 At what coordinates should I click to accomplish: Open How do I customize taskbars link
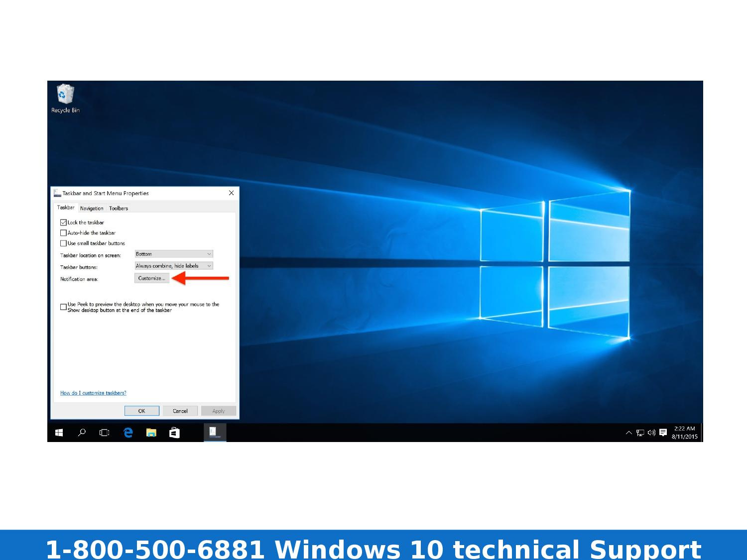(93, 393)
